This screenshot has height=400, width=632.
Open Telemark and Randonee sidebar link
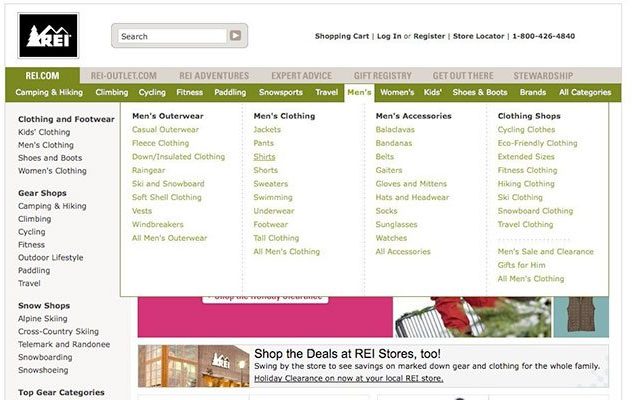[x=64, y=344]
